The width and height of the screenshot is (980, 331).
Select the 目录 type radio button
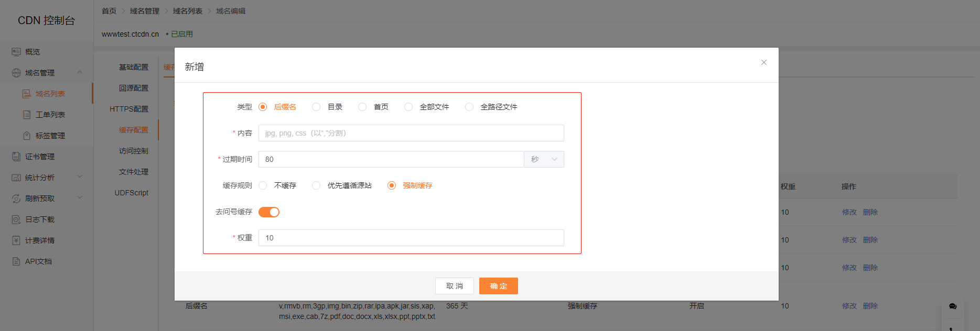pyautogui.click(x=316, y=107)
